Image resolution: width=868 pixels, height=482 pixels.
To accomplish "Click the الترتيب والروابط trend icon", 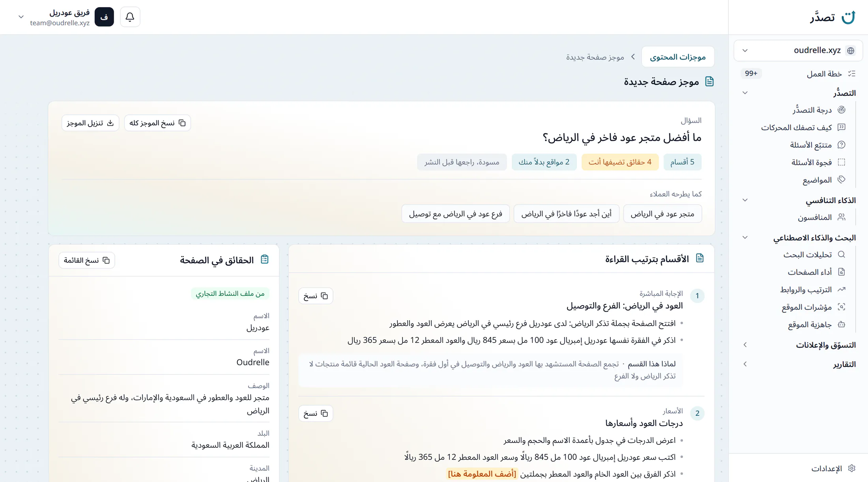I will (842, 289).
